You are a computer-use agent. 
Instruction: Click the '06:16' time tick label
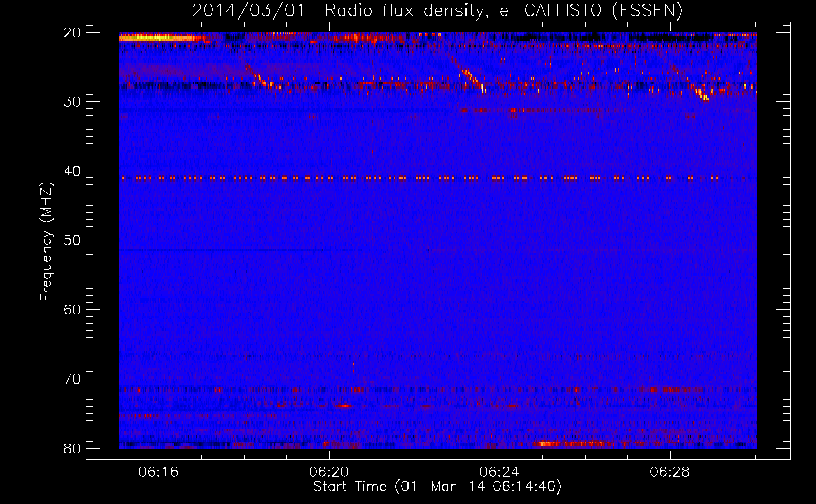[159, 472]
